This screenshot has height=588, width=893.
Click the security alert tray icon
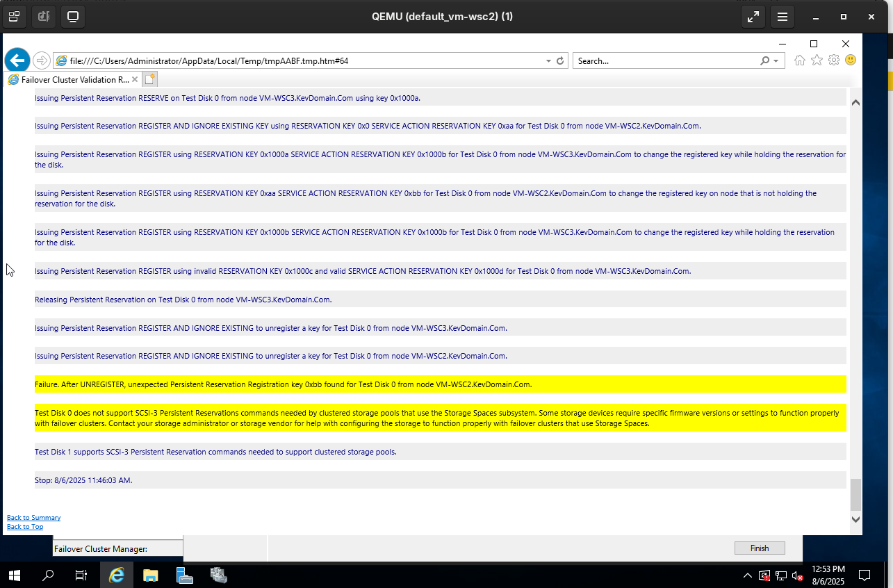point(764,576)
